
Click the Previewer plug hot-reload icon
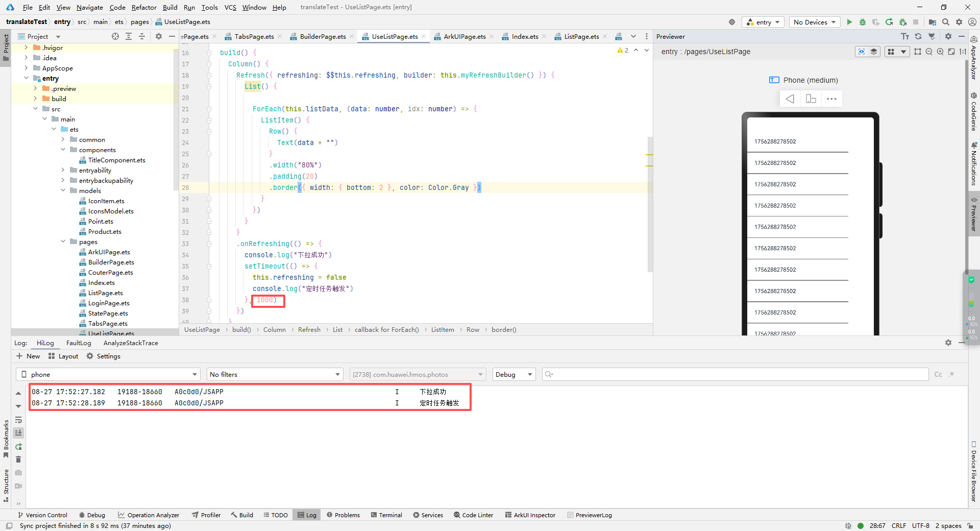pos(932,36)
